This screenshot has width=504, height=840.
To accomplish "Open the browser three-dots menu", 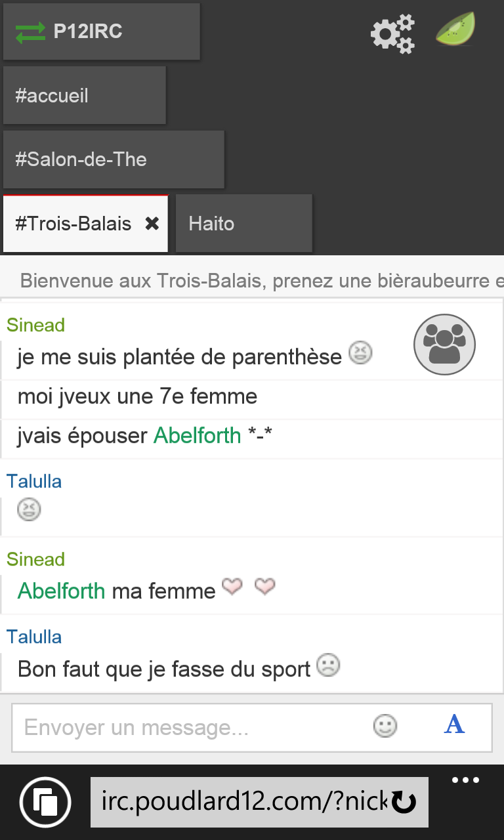I will (466, 780).
